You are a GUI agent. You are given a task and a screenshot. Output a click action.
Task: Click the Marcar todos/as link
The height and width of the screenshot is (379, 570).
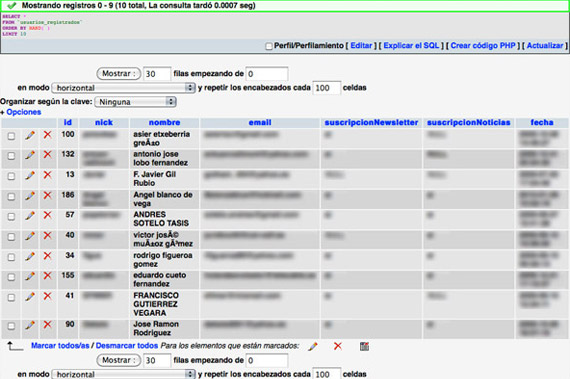tap(60, 346)
